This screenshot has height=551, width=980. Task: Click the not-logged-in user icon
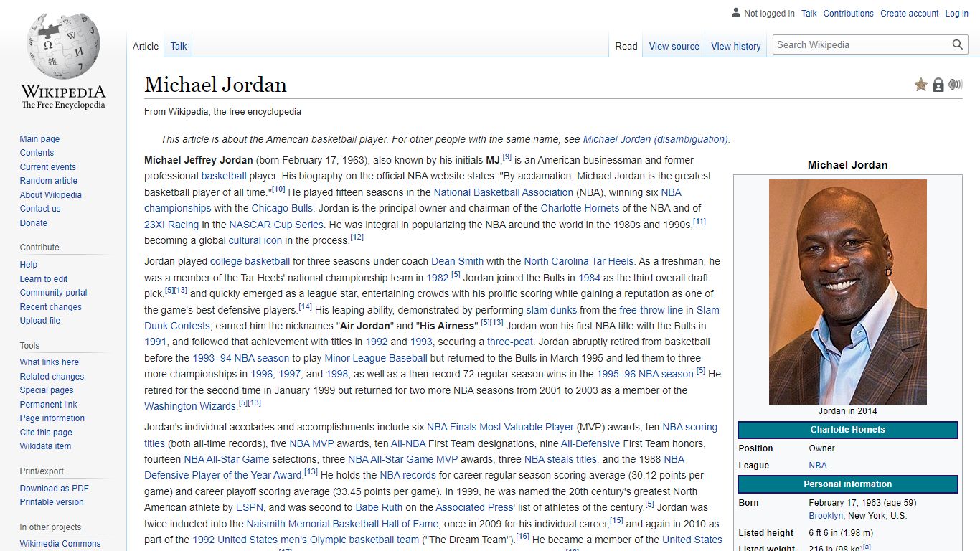coord(735,13)
